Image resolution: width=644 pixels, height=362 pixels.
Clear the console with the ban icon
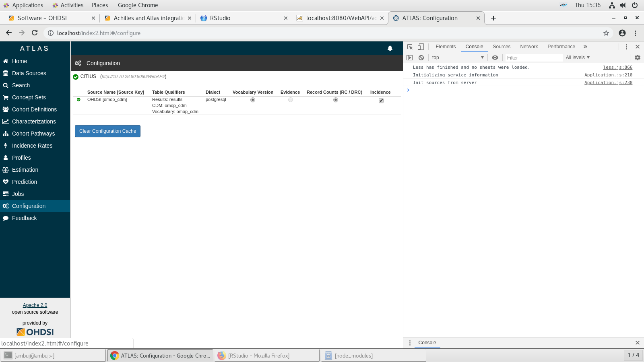click(x=421, y=58)
